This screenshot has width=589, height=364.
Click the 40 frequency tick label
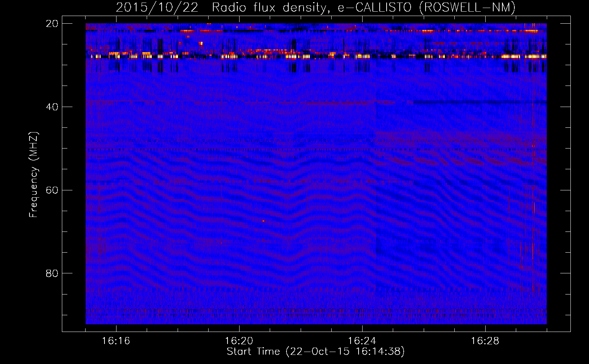52,107
